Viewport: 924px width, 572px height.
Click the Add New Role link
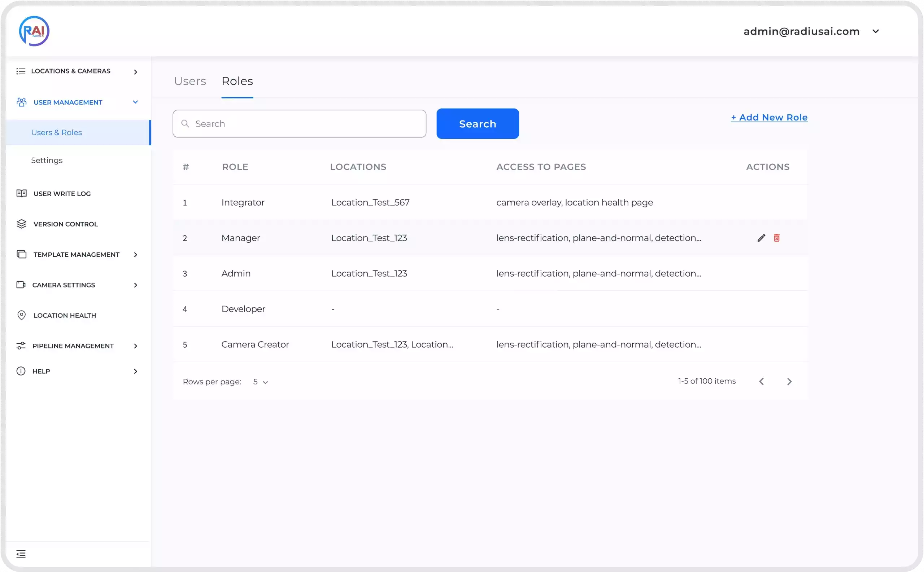click(769, 117)
